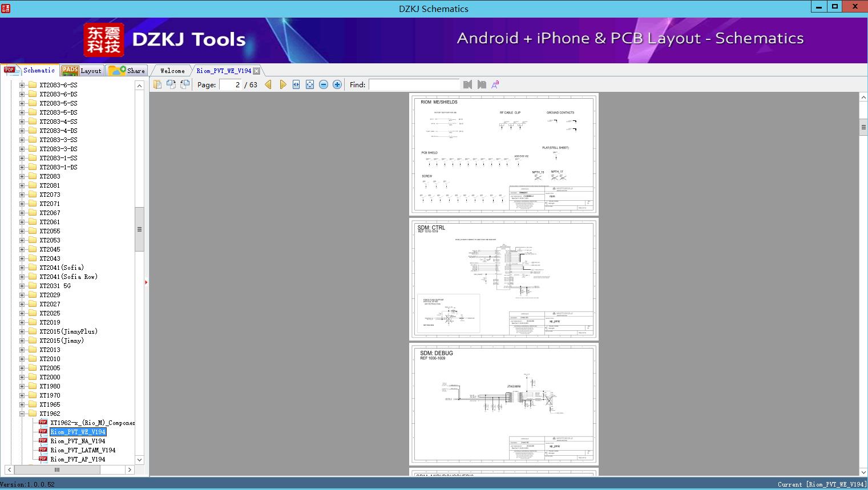Click the Find text field
The height and width of the screenshot is (490, 868).
coord(414,84)
